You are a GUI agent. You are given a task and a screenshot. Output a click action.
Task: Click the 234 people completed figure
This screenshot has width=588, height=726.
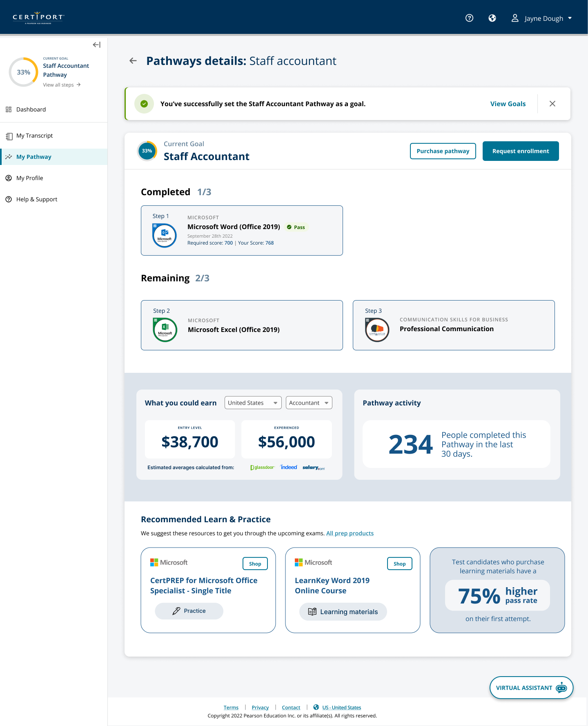tap(411, 444)
